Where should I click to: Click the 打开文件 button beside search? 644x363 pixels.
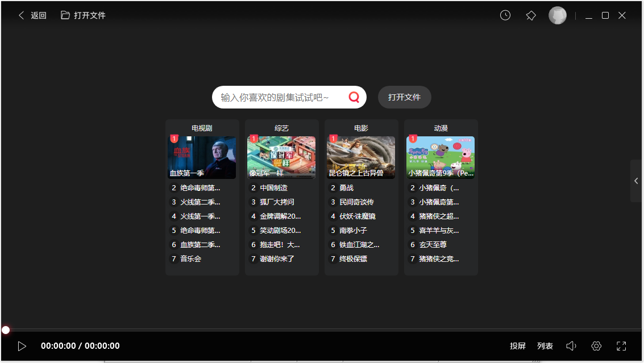pyautogui.click(x=404, y=97)
